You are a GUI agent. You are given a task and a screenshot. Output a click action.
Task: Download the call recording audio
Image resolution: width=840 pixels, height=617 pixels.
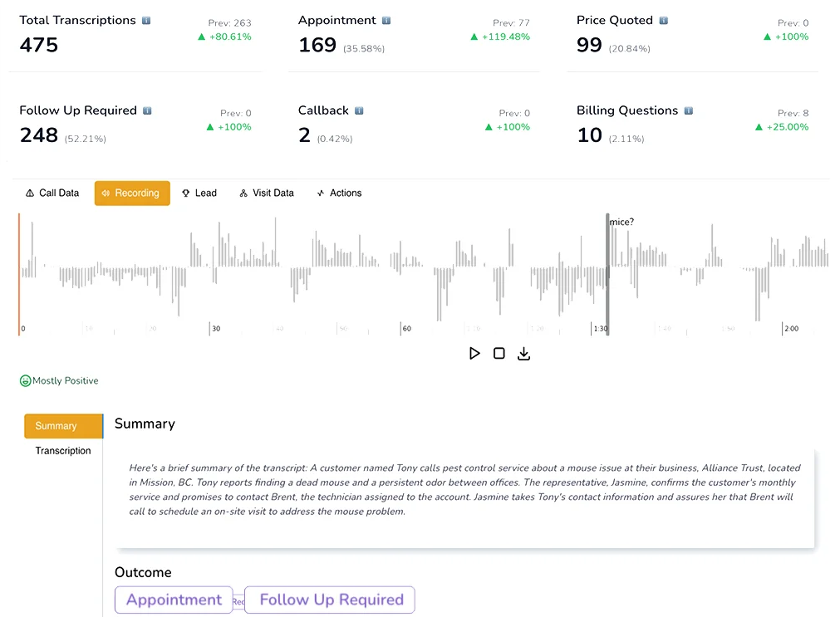523,354
